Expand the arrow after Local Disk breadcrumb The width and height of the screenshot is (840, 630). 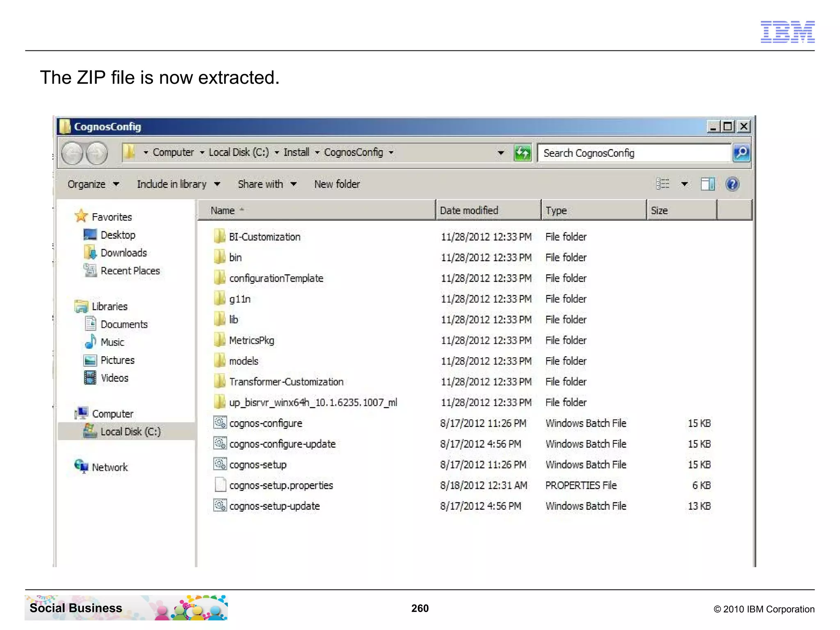[x=277, y=153]
